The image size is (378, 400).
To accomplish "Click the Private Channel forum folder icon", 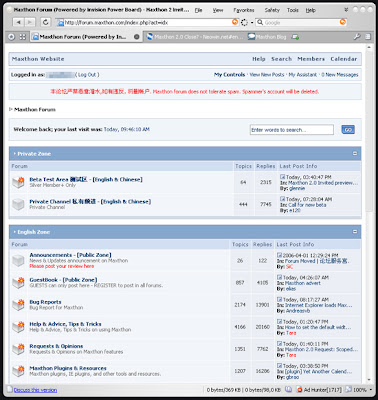I will [x=18, y=204].
